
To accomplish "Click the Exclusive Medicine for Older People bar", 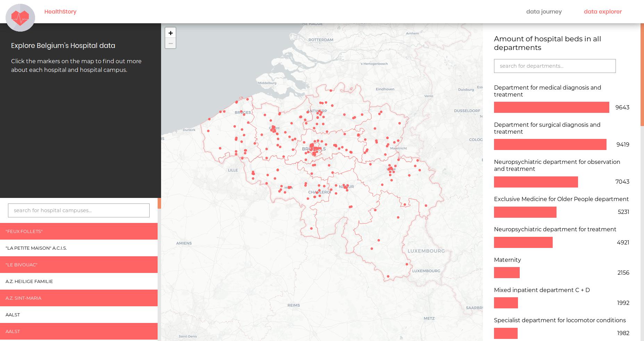I will [525, 212].
